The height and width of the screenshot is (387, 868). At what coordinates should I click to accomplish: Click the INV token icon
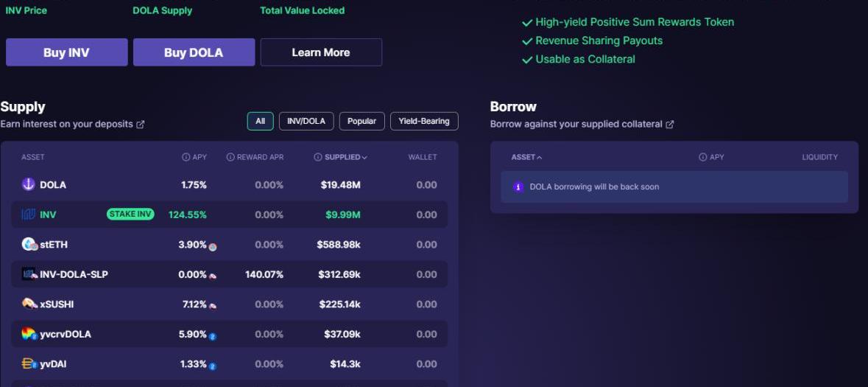tap(29, 215)
